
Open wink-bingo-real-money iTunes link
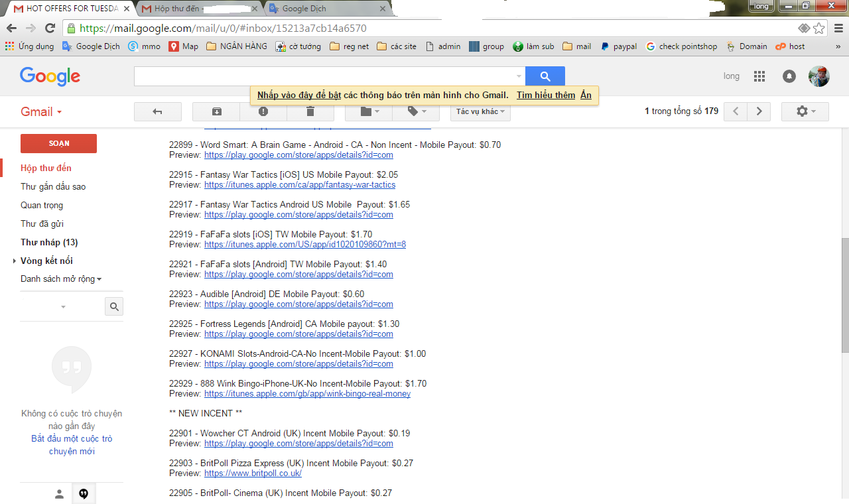pos(307,394)
